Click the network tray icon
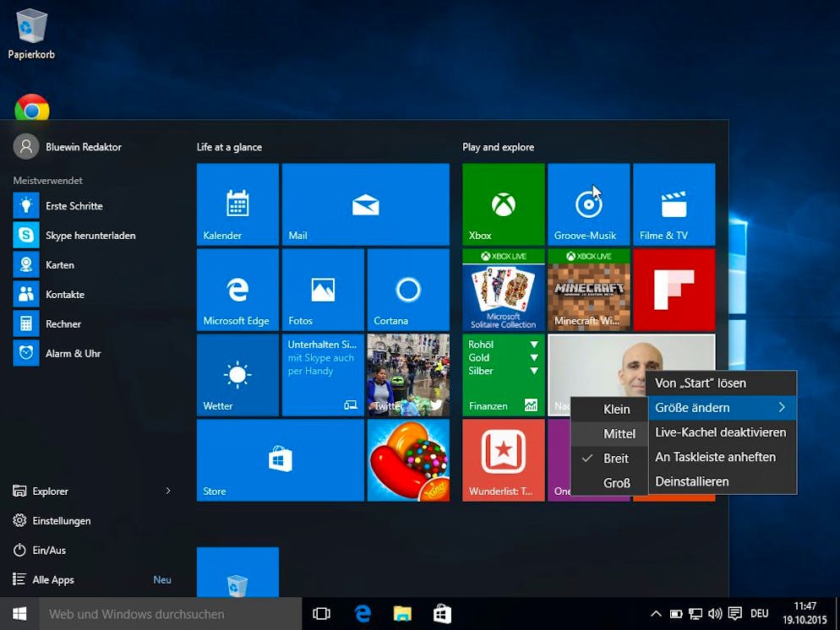Screen dimensions: 840x630 (x=695, y=614)
